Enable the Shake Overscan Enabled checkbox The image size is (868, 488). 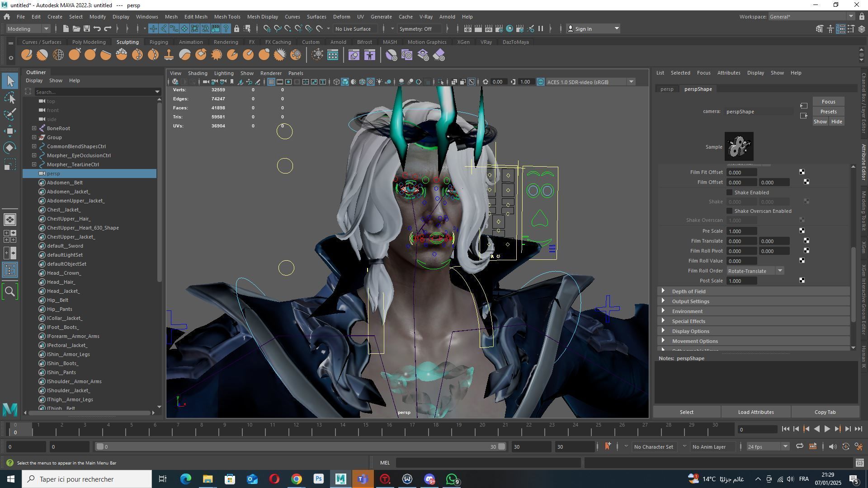click(729, 211)
